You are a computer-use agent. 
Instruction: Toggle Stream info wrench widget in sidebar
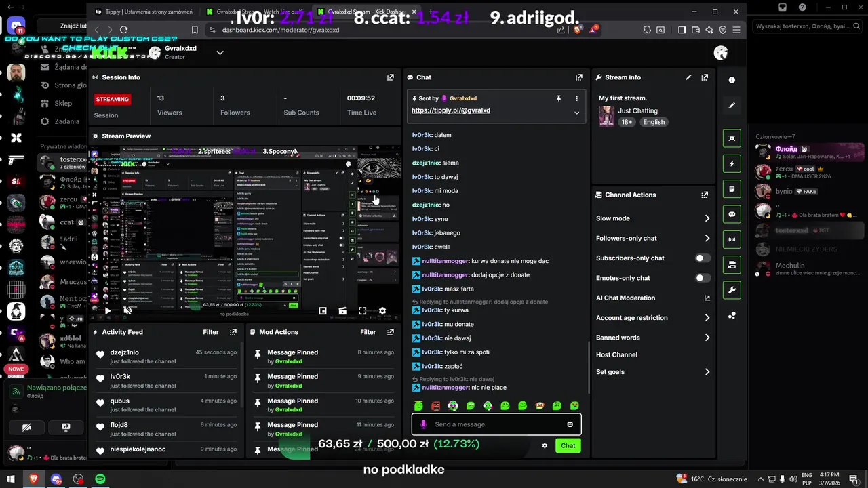(x=732, y=290)
